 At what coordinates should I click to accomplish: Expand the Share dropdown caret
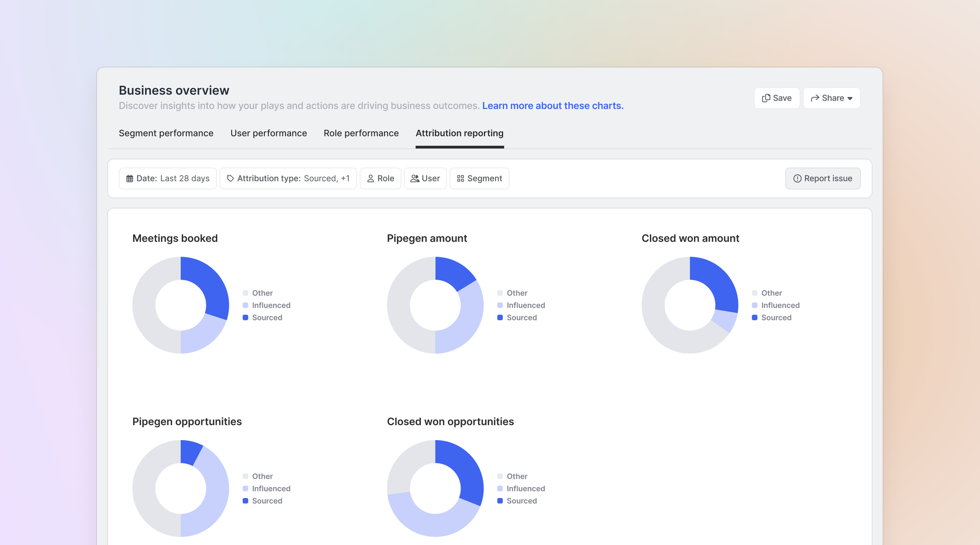click(x=850, y=99)
